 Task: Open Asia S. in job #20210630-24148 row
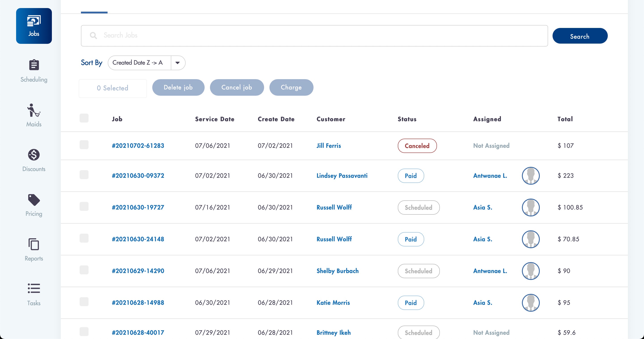[483, 239]
